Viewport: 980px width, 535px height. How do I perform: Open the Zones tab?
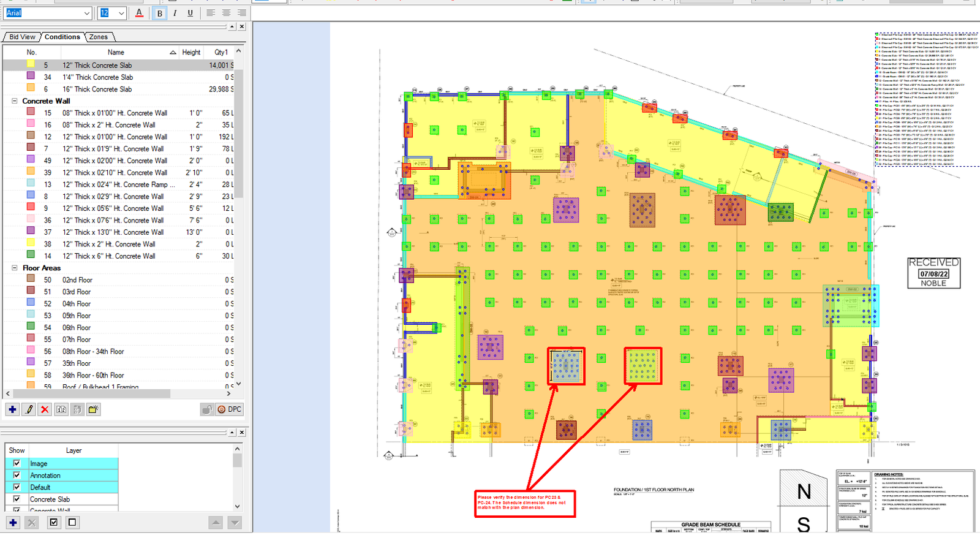point(98,37)
